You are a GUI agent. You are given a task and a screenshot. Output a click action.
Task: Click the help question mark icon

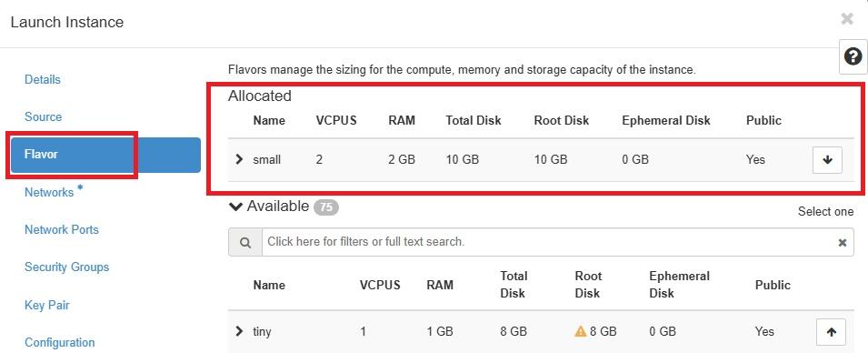click(x=853, y=56)
